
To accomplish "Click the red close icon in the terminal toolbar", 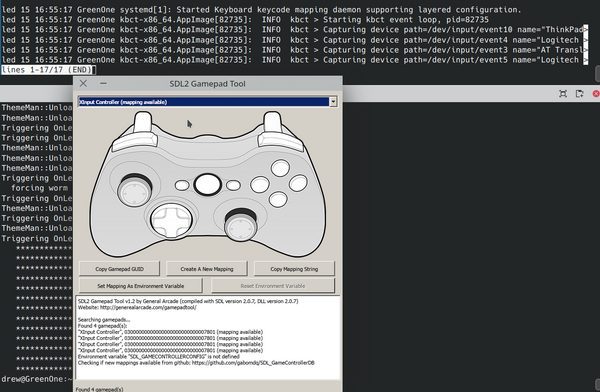I will tap(596, 93).
